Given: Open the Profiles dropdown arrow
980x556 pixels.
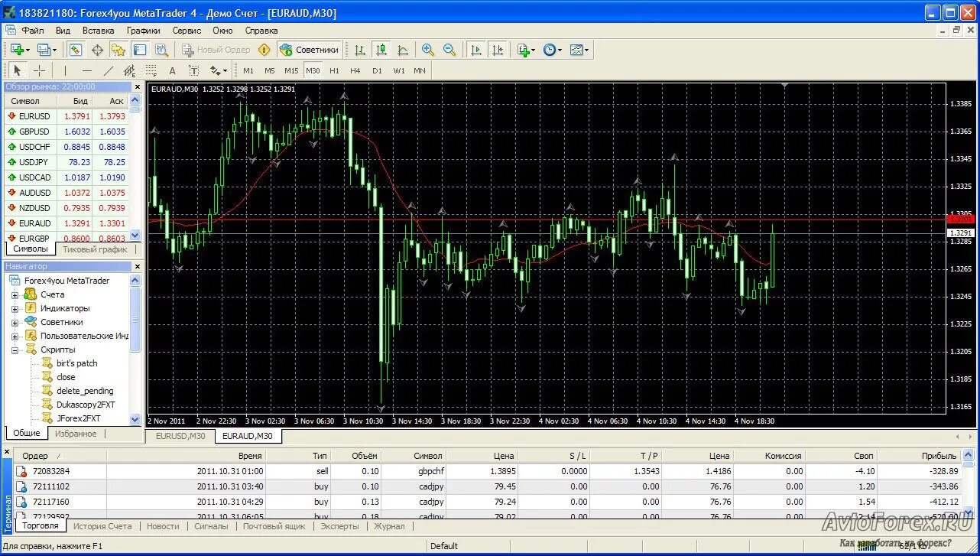Looking at the screenshot, I should tap(54, 50).
